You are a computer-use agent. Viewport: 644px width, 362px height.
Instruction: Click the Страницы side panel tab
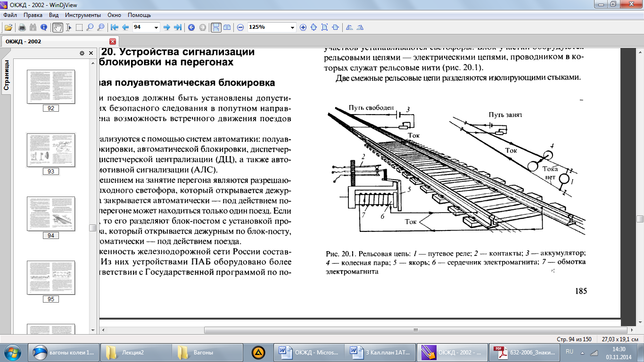[7, 75]
